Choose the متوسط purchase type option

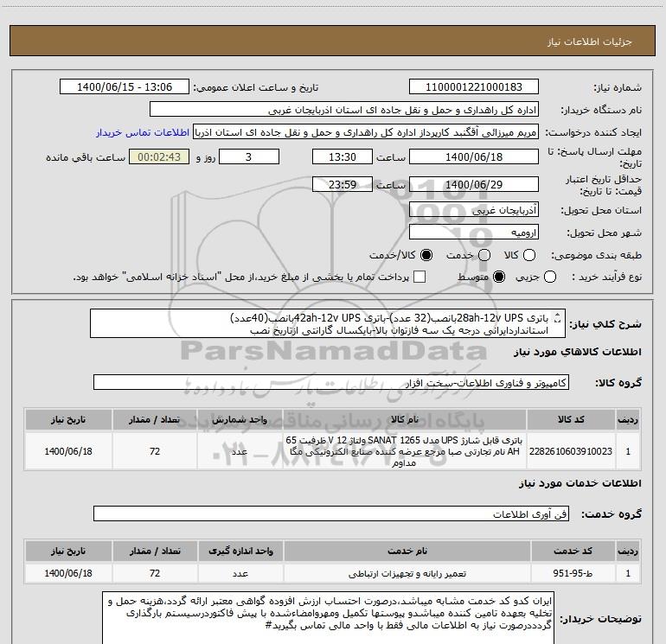(499, 277)
